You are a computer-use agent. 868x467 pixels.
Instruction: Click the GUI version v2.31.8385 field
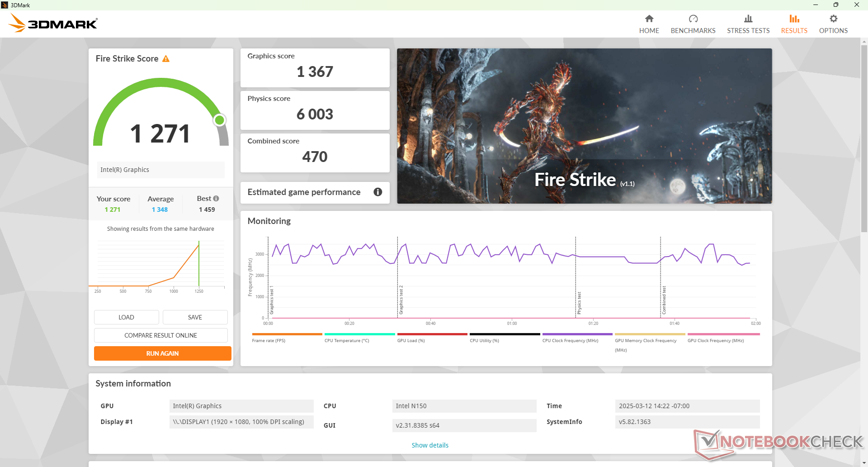click(x=464, y=425)
